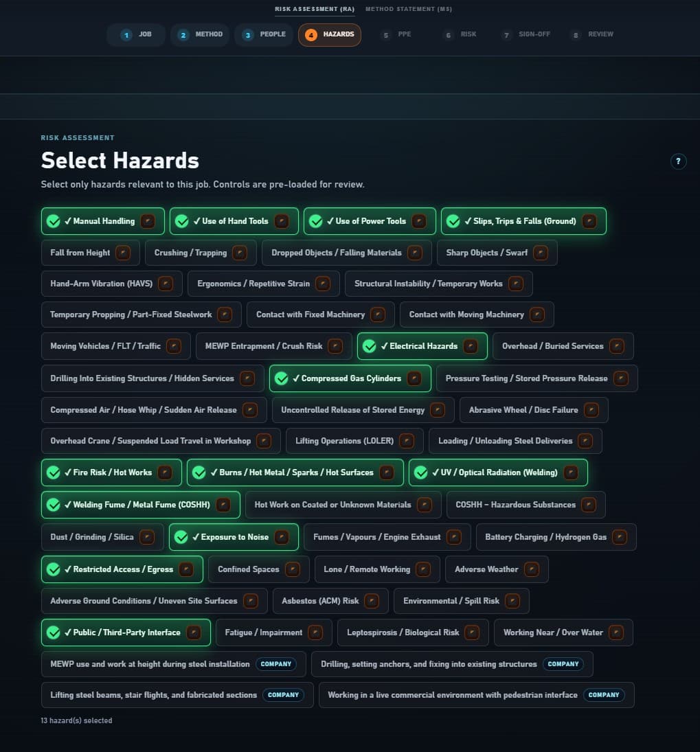This screenshot has width=700, height=752.
Task: Deselect Welding Fume / Metal Fume (COSHH)
Action: (141, 505)
